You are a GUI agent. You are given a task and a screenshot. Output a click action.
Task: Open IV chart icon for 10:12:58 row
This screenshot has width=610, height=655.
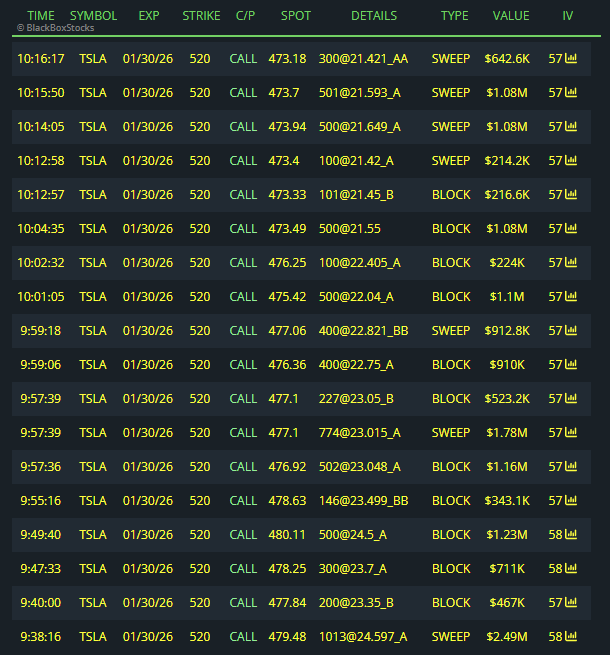[571, 160]
